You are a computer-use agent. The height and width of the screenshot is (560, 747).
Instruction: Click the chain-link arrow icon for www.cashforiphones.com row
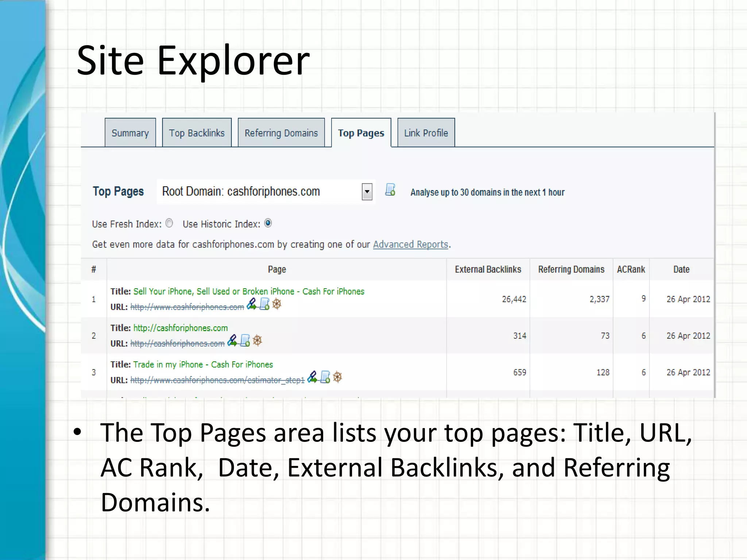252,304
